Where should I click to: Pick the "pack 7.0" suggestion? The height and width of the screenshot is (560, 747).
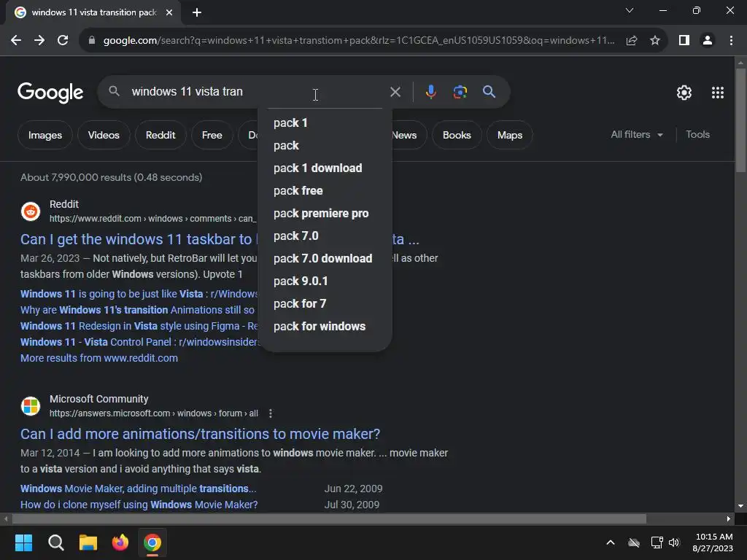(325, 236)
